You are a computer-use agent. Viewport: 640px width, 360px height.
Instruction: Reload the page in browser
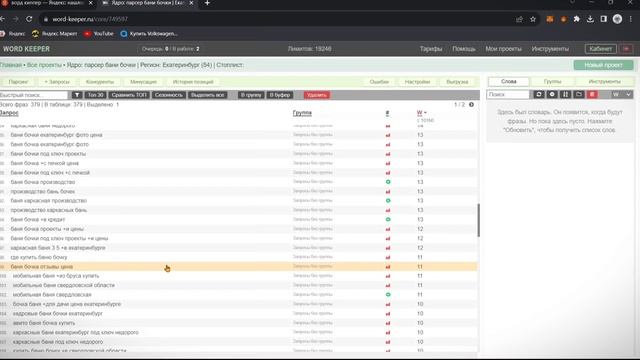click(x=29, y=19)
